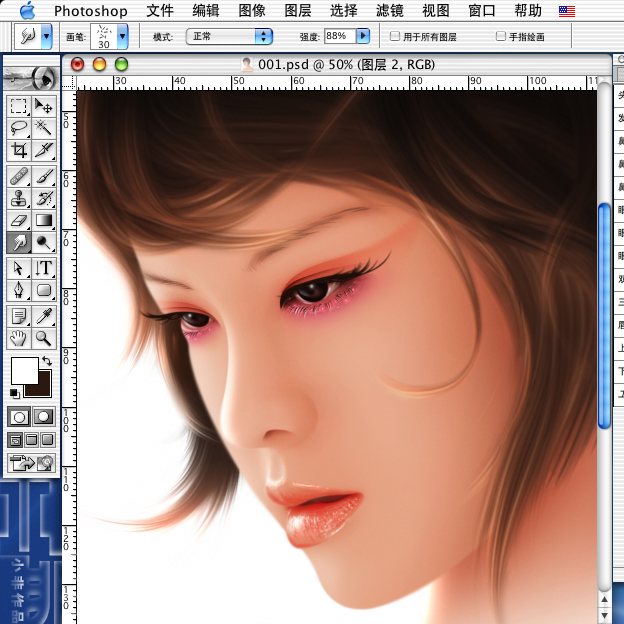
Task: Open the 滤镜 menu
Action: tap(390, 11)
